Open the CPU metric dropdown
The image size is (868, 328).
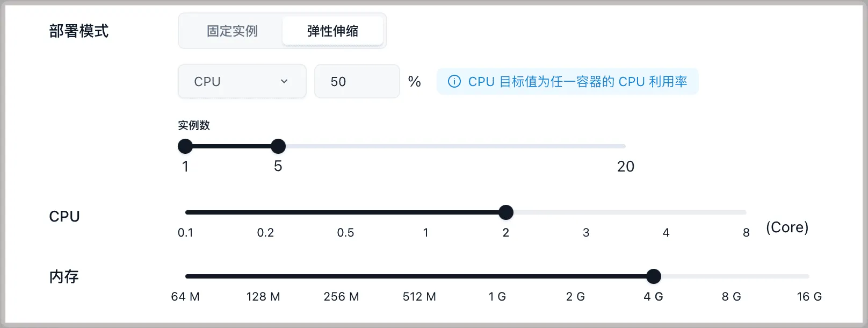coord(242,82)
